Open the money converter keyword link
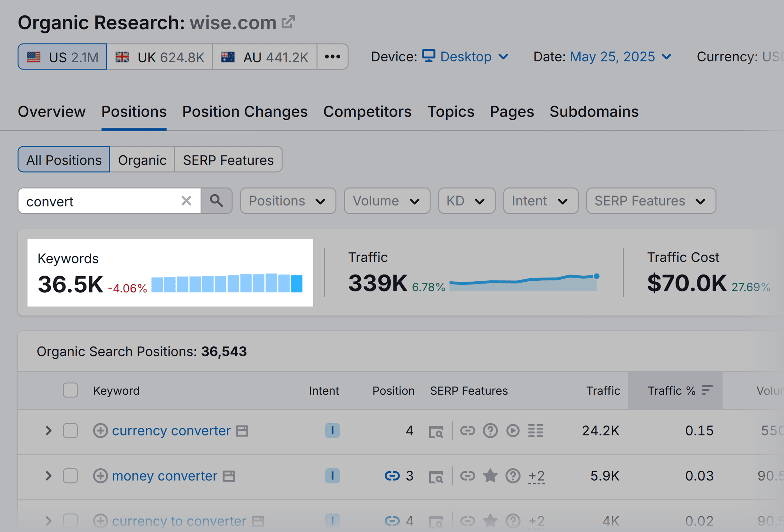This screenshot has height=532, width=784. coord(165,476)
